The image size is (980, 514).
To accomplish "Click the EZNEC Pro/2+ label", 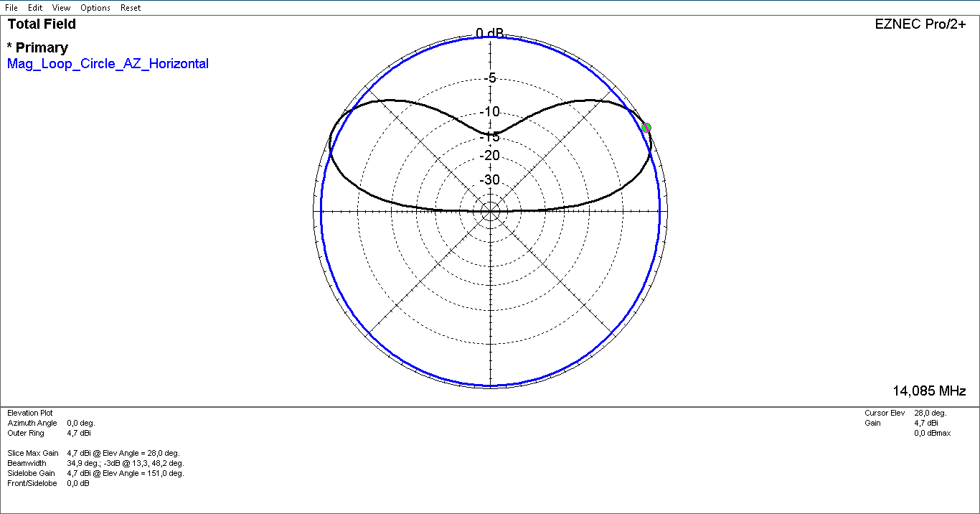I will point(920,24).
